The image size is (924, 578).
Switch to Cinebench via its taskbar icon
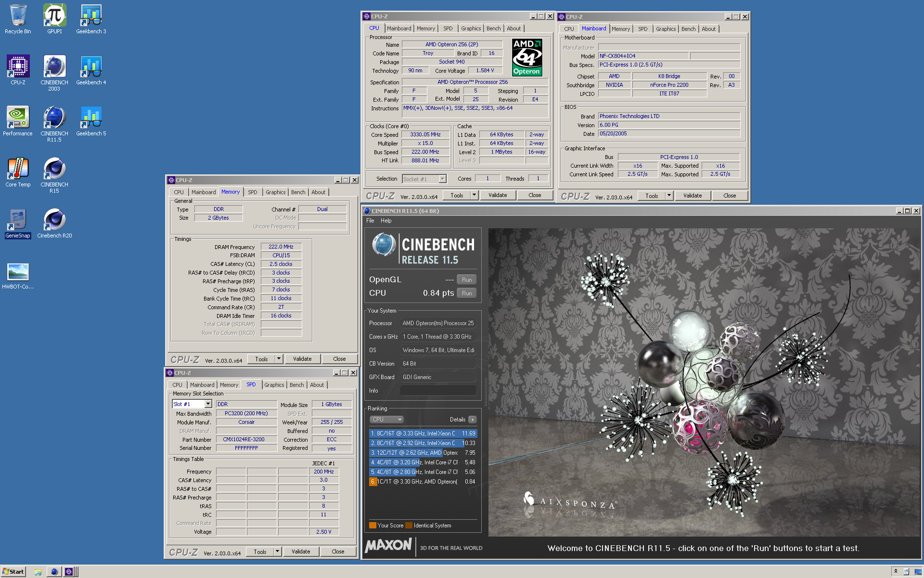[x=54, y=572]
